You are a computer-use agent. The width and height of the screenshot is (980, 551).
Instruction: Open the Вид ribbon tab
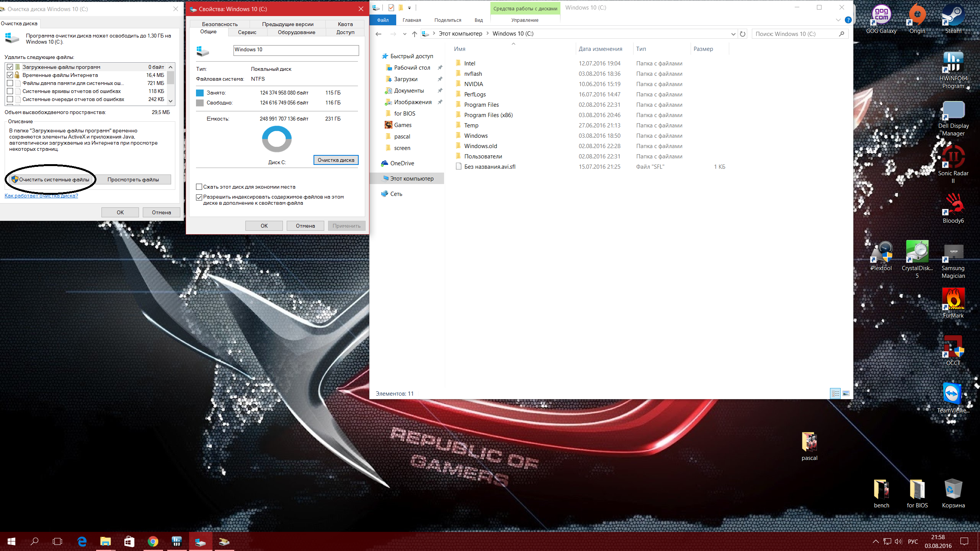tap(479, 20)
